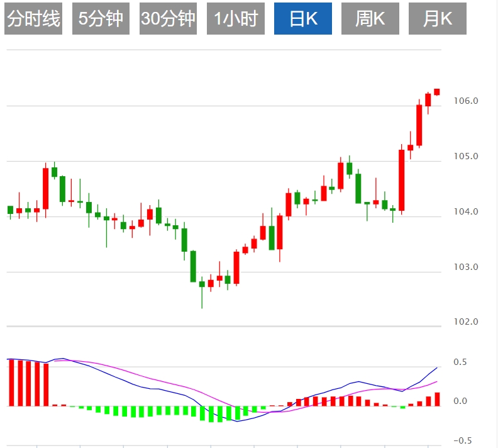
Task: Click the lowest green candle with the longest lower wick
Action: coord(202,284)
